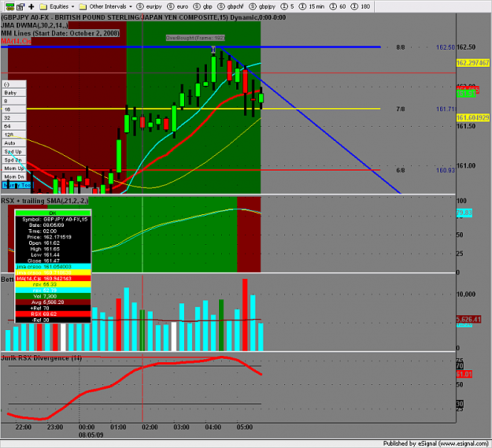Click the tall red volume bar
Image resolution: width=492 pixels, height=448 pixels.
(x=245, y=315)
